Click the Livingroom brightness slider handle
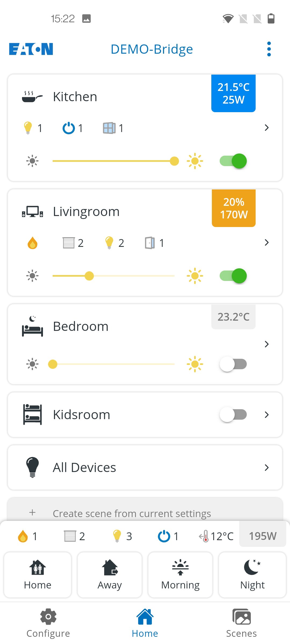This screenshot has height=644, width=290. click(x=89, y=276)
